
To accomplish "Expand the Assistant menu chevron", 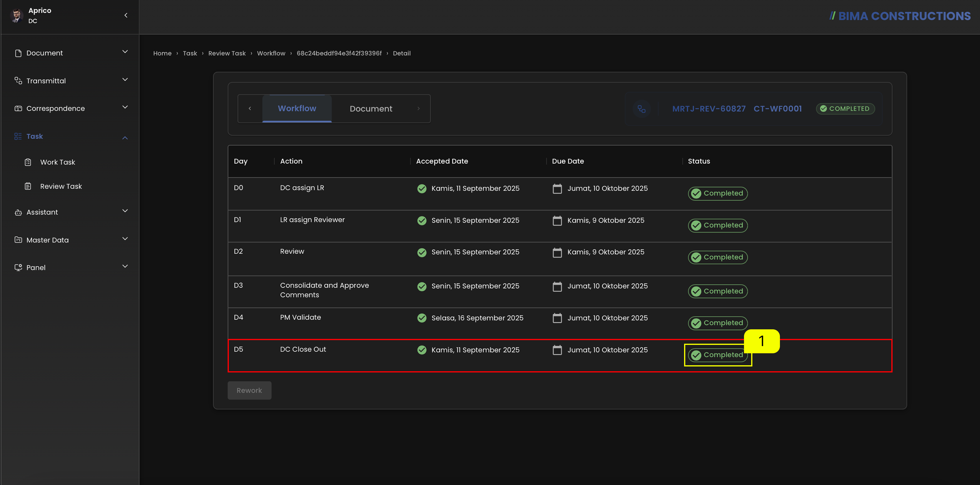I will click(125, 211).
